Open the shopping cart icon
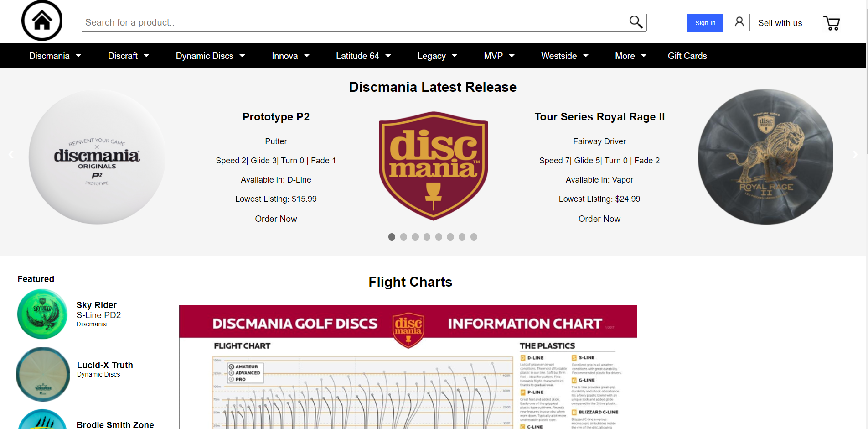Image resolution: width=868 pixels, height=429 pixels. coord(832,23)
